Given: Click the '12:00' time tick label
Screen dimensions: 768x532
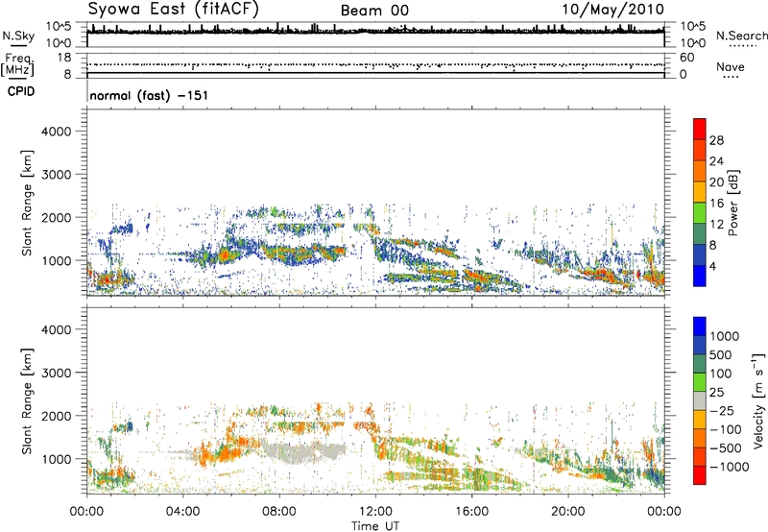Looking at the screenshot, I should coord(375,512).
